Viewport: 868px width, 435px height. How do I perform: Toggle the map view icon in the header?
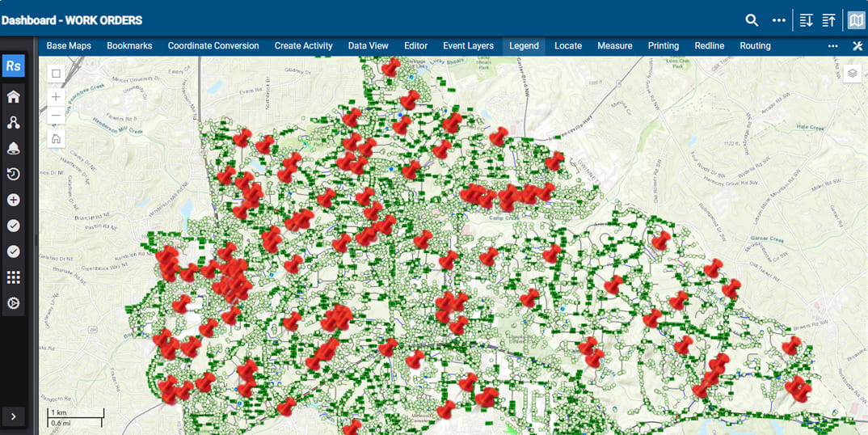point(856,20)
